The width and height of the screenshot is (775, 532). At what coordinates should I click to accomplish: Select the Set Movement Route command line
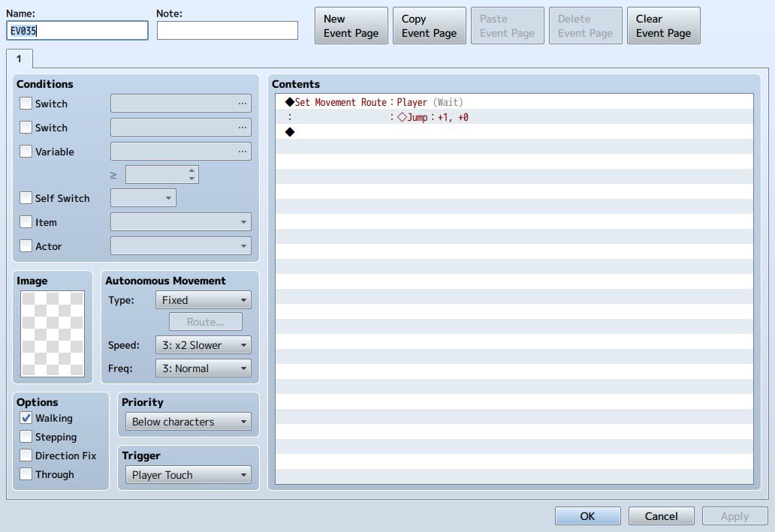(x=514, y=102)
